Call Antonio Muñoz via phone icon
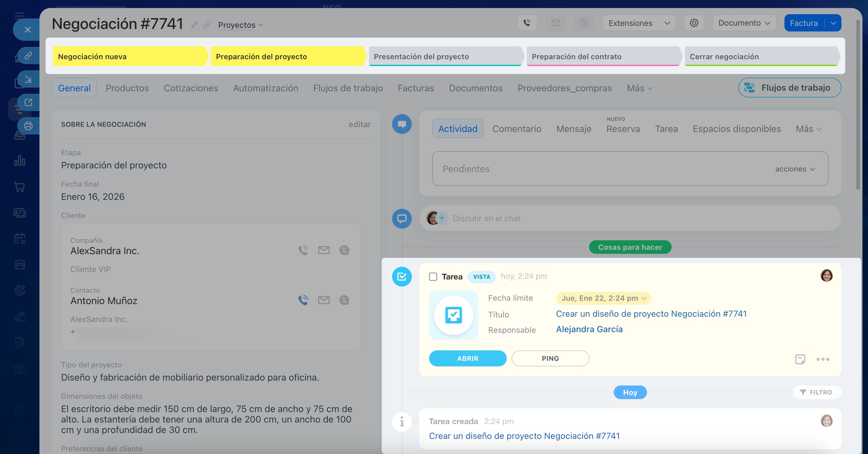This screenshot has height=454, width=868. click(303, 300)
